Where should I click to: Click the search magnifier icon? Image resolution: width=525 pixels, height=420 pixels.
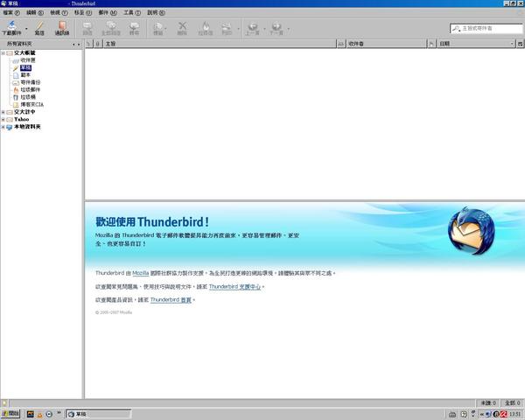456,29
